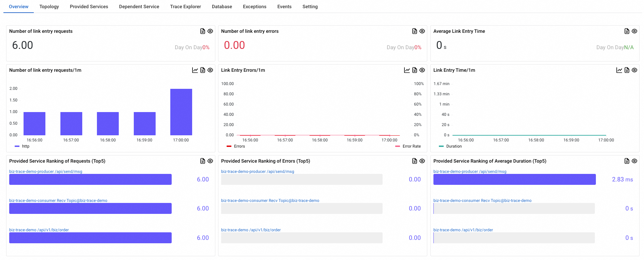
Task: Open the Trace Explorer tab
Action: tap(185, 6)
